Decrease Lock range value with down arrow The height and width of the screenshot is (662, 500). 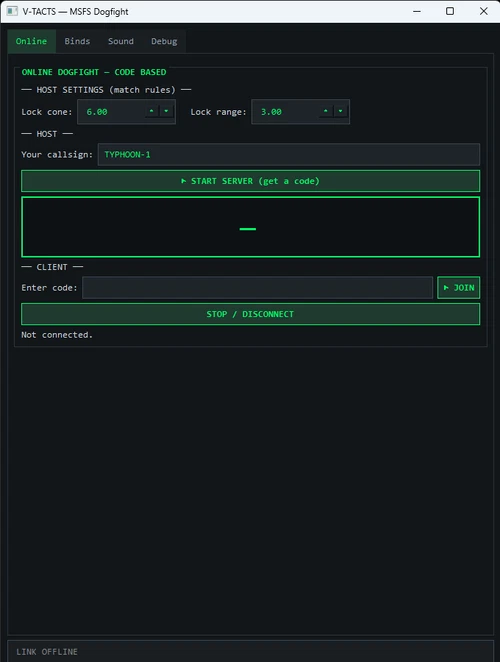340,111
